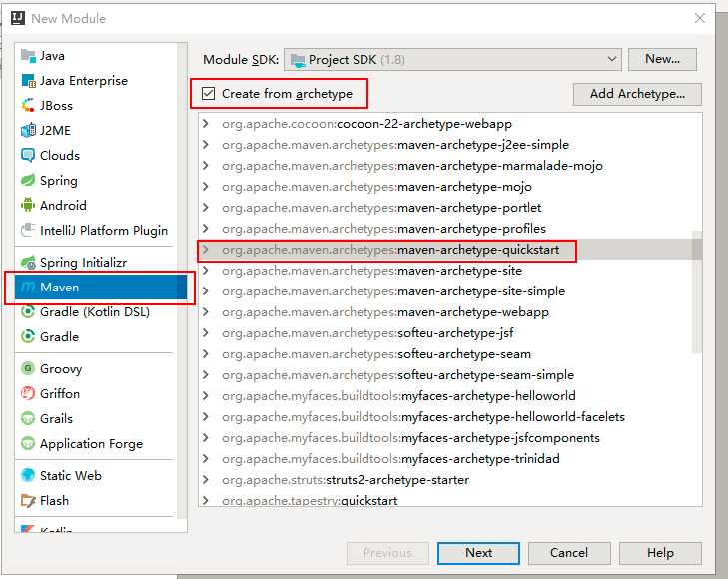The width and height of the screenshot is (728, 579).
Task: Click the Grails icon
Action: pyautogui.click(x=28, y=418)
